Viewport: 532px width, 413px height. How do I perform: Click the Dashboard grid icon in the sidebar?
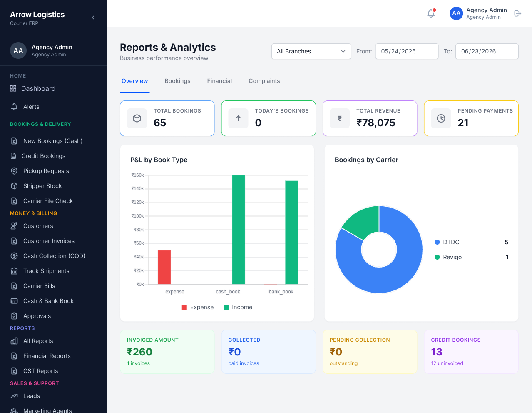tap(13, 88)
